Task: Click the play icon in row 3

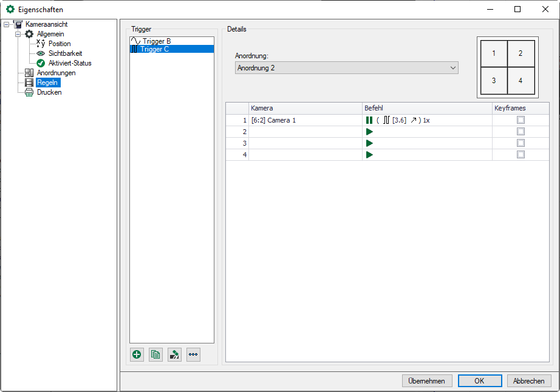Action: [x=370, y=143]
